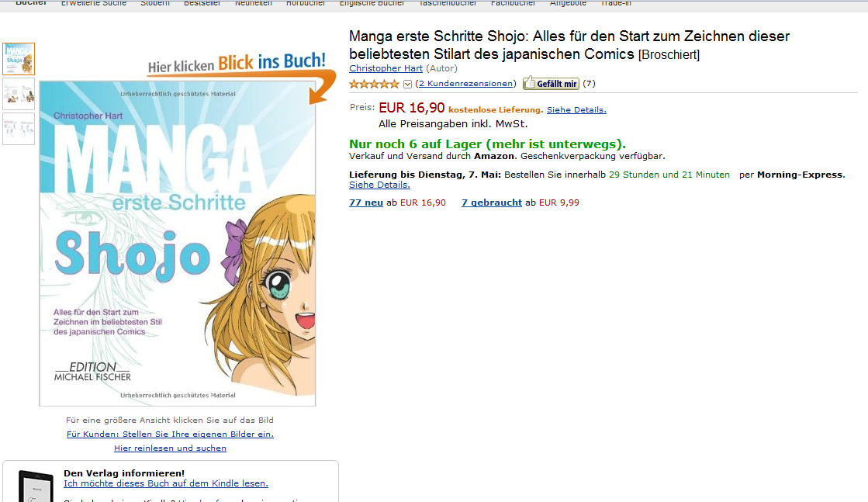This screenshot has height=502, width=868.
Task: Expand the star rating dropdown arrow
Action: click(x=407, y=84)
